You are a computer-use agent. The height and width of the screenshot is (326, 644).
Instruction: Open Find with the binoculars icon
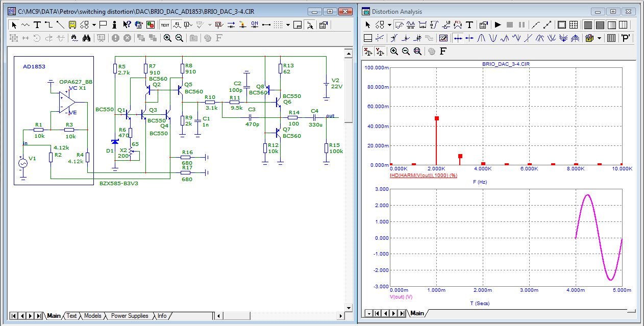pyautogui.click(x=86, y=38)
